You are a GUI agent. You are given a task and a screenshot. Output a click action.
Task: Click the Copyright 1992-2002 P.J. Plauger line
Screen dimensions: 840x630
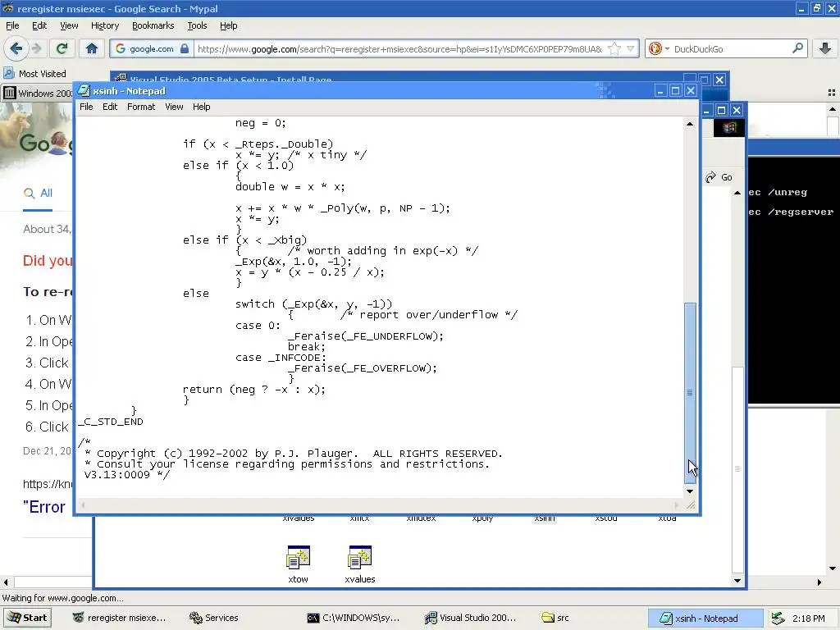click(294, 453)
